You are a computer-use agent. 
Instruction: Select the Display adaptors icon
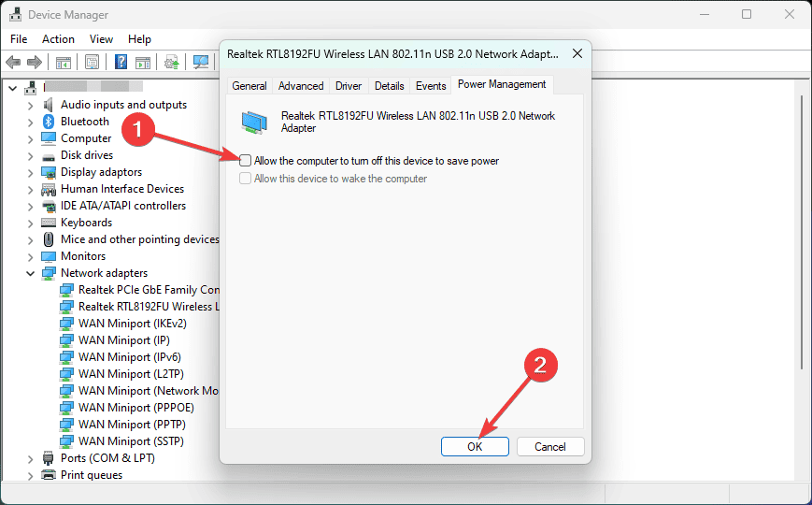[x=49, y=172]
